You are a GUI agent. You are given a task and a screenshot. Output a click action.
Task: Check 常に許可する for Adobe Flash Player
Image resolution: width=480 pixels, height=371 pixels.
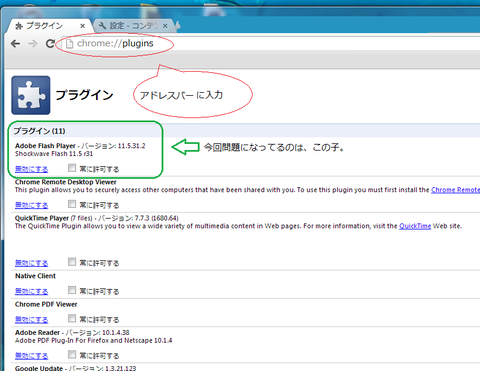tap(72, 168)
